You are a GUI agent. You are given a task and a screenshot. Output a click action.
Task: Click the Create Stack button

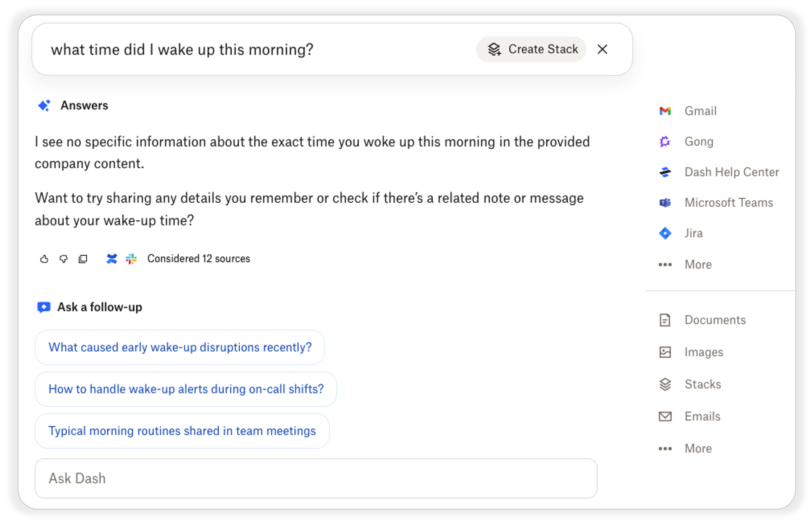click(x=531, y=49)
